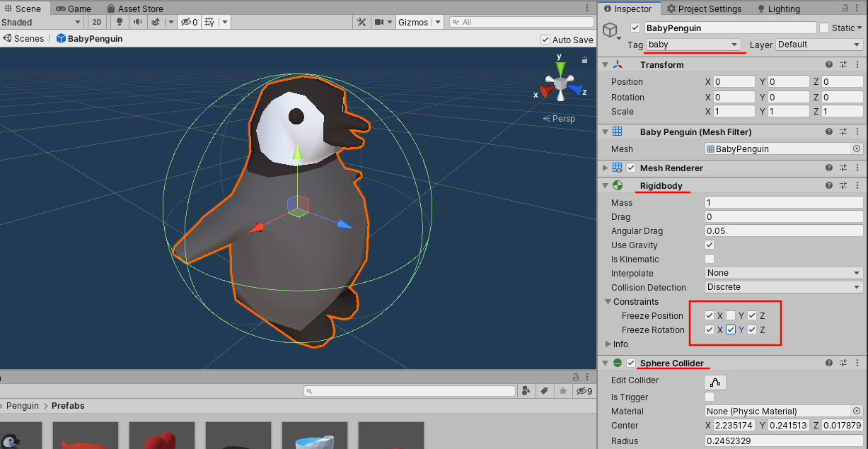Click the Project search by type icon

[526, 391]
